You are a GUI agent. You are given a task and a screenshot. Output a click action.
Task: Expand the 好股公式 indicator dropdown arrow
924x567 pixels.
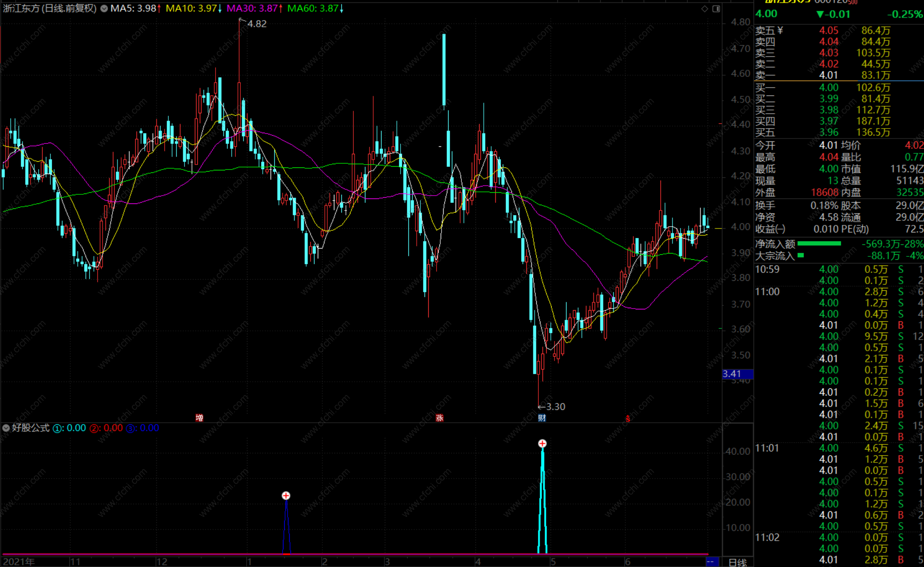click(x=6, y=428)
